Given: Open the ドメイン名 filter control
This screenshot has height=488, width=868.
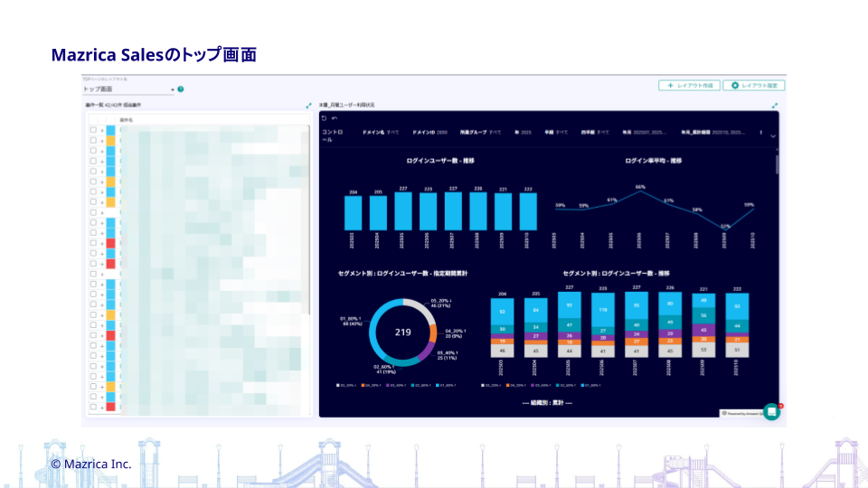Looking at the screenshot, I should pyautogui.click(x=381, y=132).
